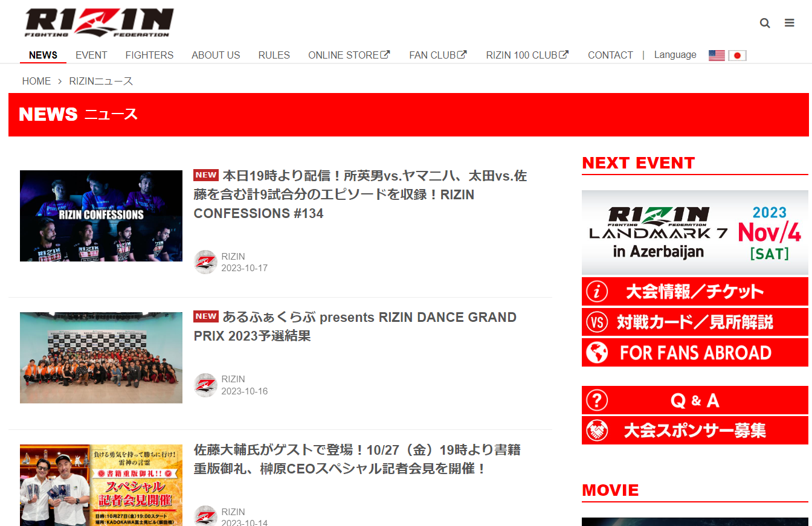The image size is (812, 526).
Task: Click RIZIN author avatar dated 2023-10-17
Action: (205, 262)
